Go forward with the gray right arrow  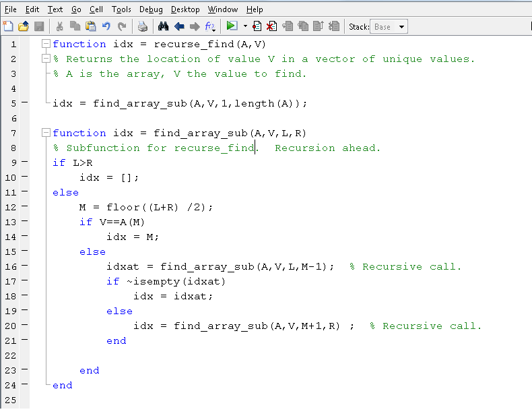point(195,26)
